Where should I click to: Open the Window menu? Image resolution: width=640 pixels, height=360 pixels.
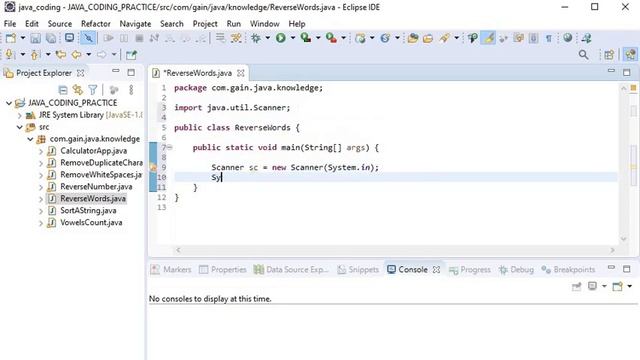[x=264, y=24]
